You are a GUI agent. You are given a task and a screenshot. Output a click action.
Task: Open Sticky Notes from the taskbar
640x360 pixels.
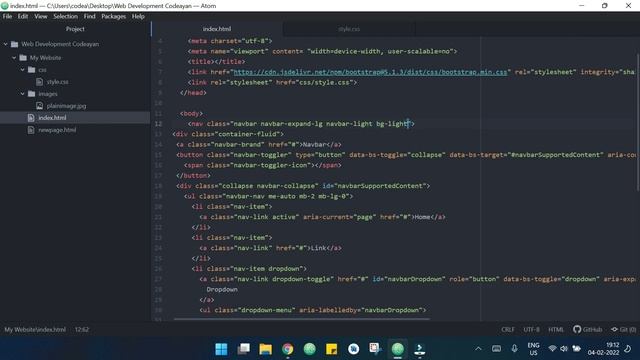click(x=331, y=349)
